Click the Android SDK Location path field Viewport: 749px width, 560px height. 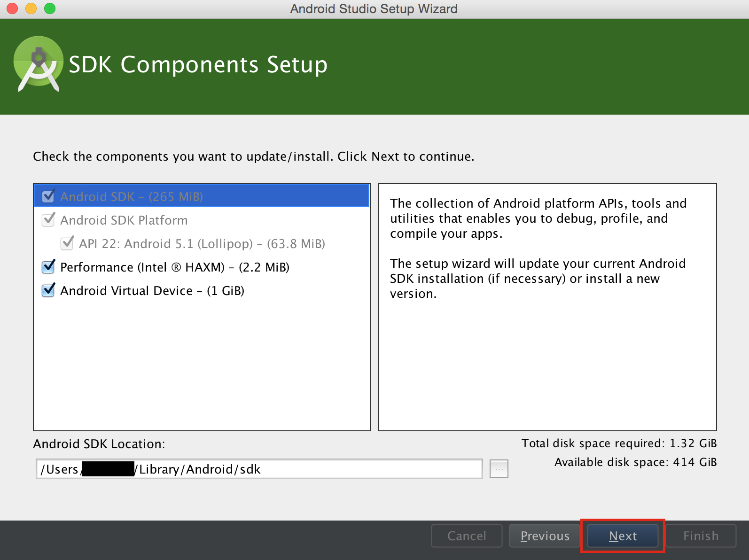point(259,469)
